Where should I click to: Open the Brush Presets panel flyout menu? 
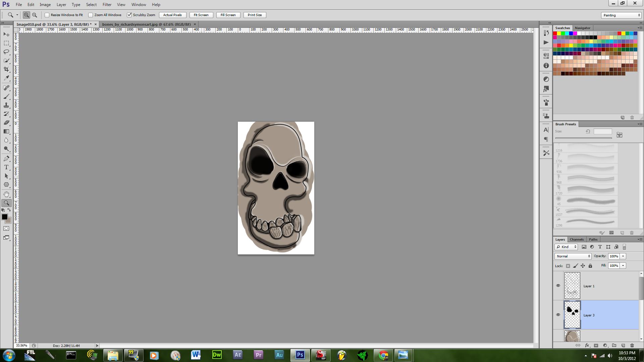tap(639, 124)
